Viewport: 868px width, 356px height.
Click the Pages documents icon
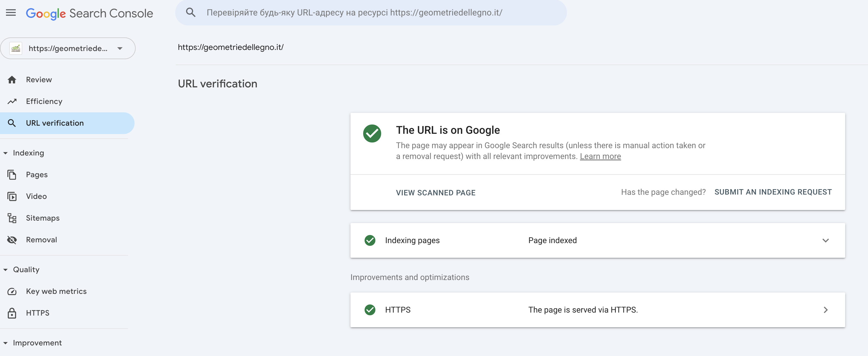(12, 175)
